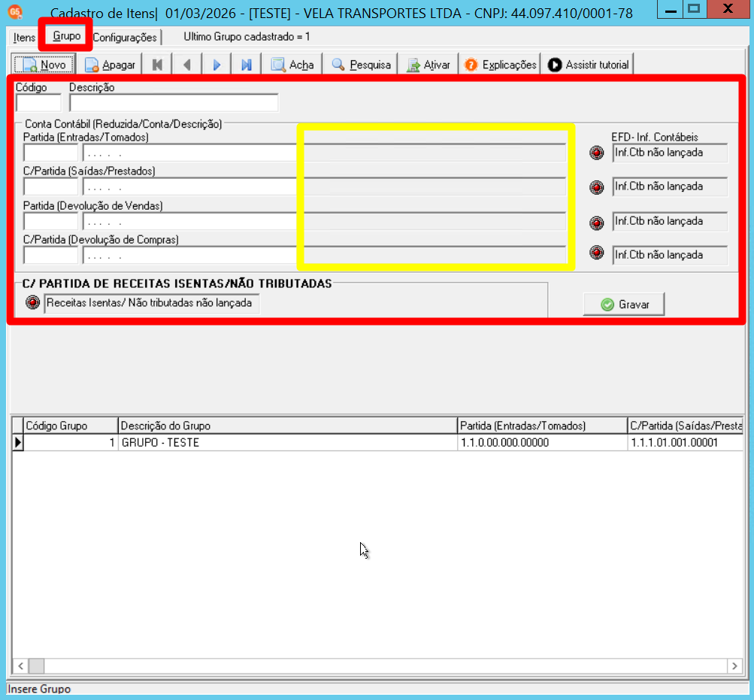
Task: Click the Gravar save button
Action: coord(624,304)
